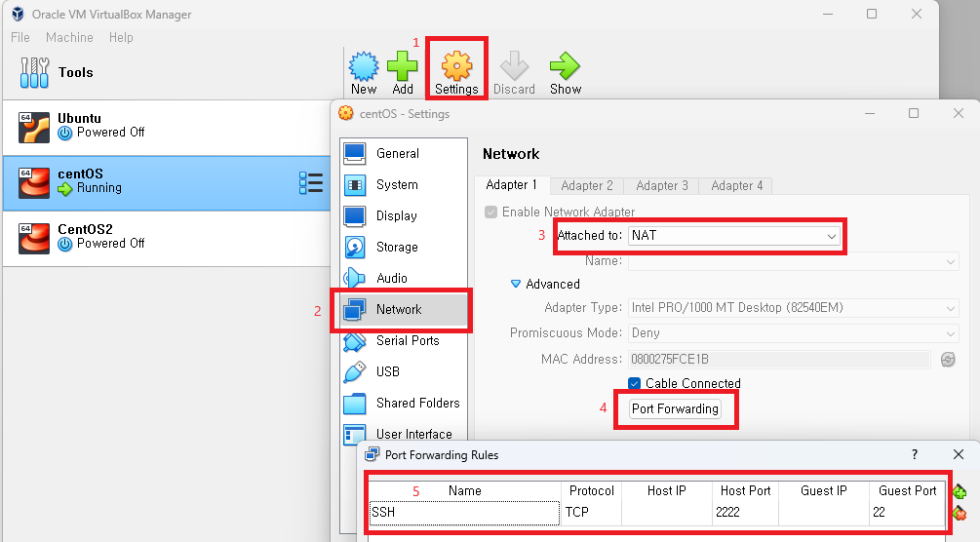Click the Show toolbar icon
980x542 pixels.
tap(566, 72)
